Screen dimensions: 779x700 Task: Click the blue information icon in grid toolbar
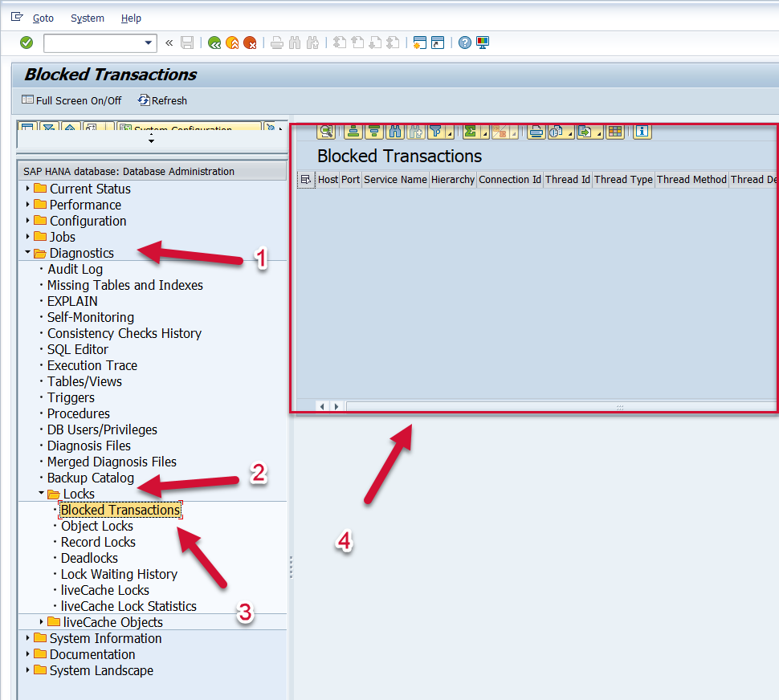tap(642, 132)
